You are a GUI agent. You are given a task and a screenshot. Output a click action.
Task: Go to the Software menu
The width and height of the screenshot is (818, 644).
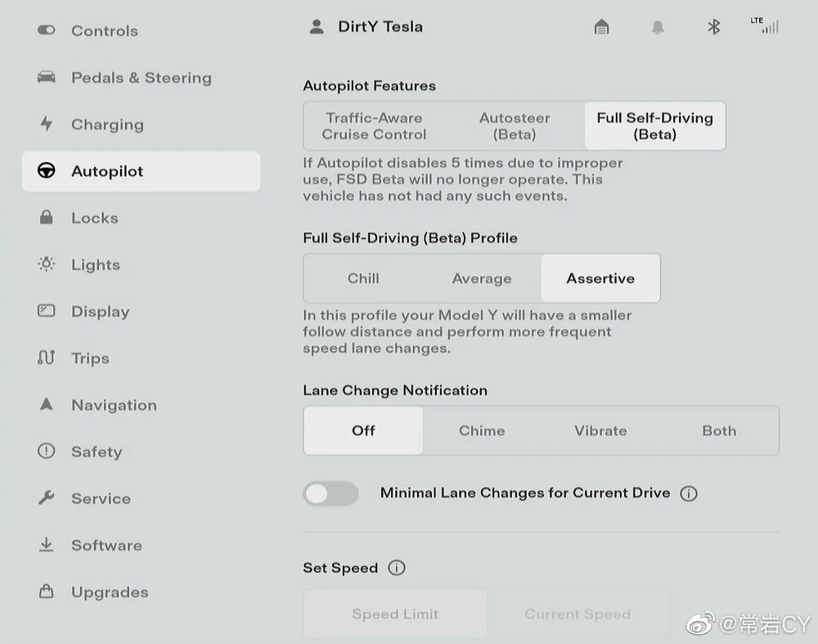pyautogui.click(x=141, y=545)
